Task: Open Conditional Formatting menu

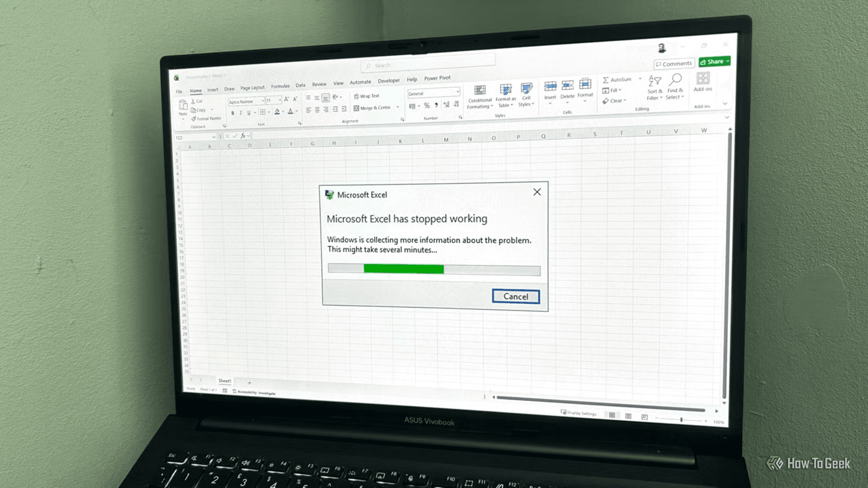Action: point(480,96)
